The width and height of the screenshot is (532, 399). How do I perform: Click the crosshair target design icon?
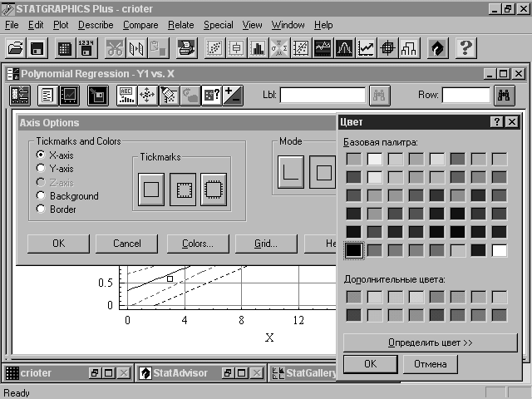[x=387, y=48]
